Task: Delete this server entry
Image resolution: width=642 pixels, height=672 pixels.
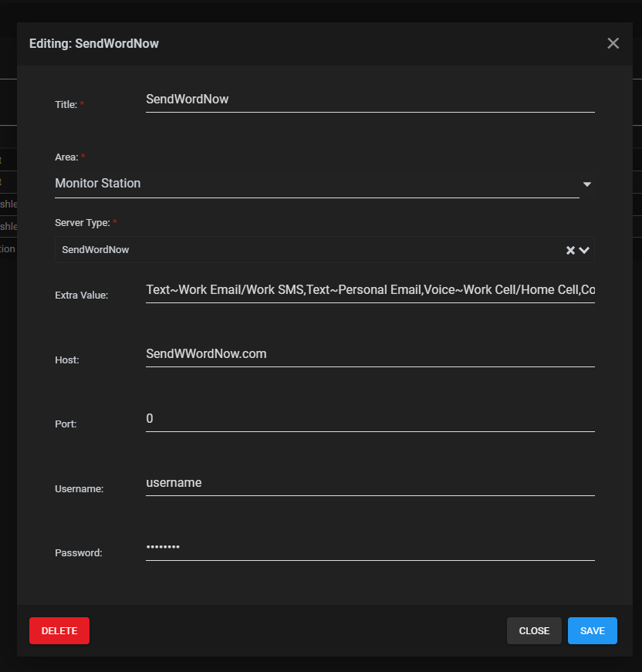Action: [x=59, y=630]
